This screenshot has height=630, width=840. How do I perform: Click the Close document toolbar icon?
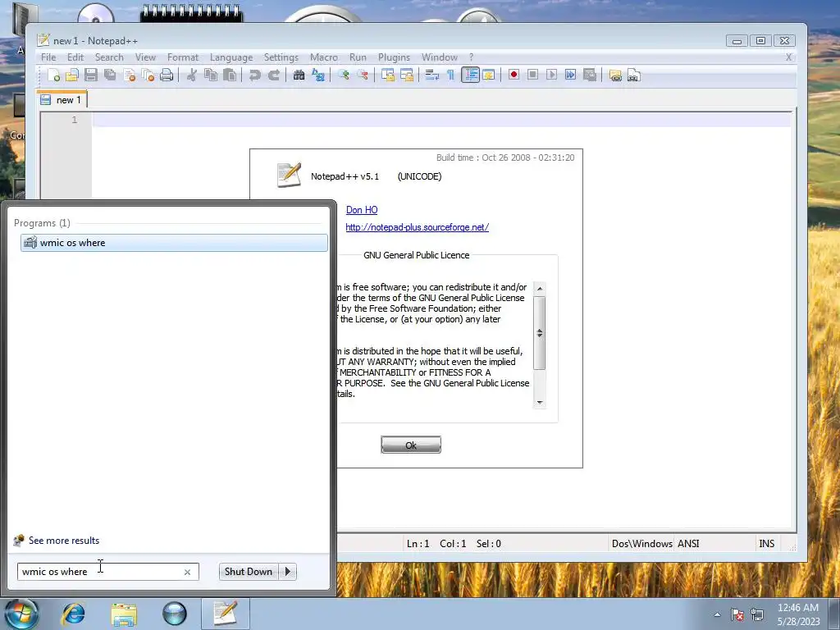[129, 75]
